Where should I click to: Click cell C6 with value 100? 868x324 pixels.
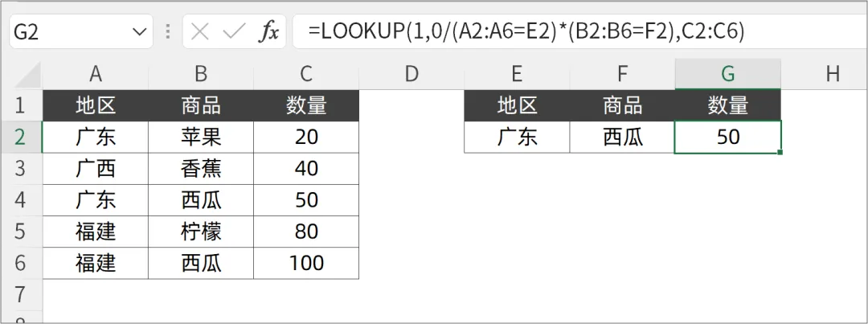pyautogui.click(x=305, y=263)
